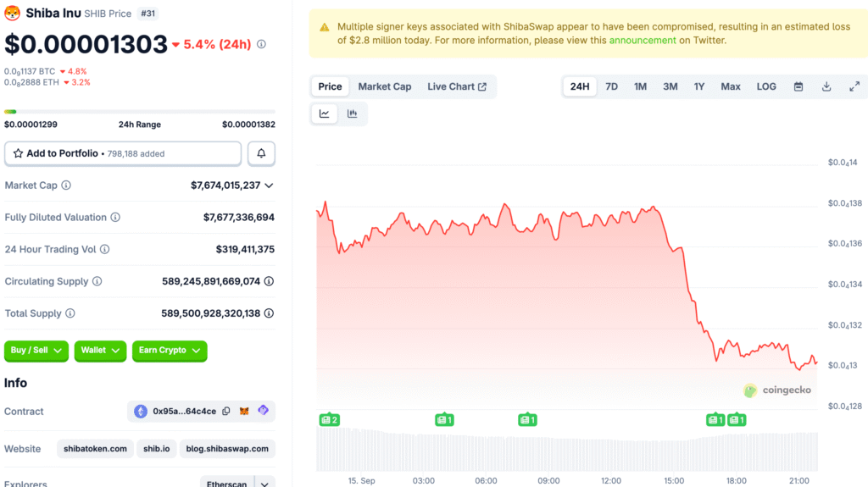The image size is (868, 487).
Task: Open the Earn Crypto dropdown
Action: click(x=170, y=351)
